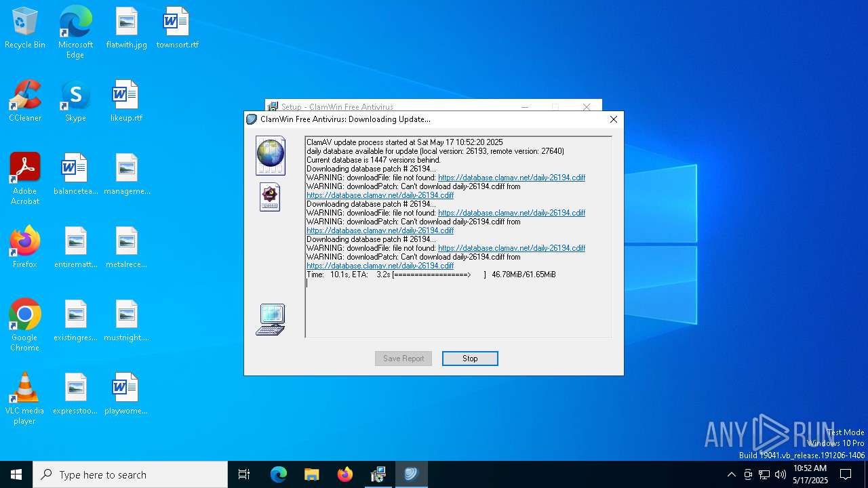The image size is (868, 488).
Task: Open the network status tray icon
Action: pos(764,474)
